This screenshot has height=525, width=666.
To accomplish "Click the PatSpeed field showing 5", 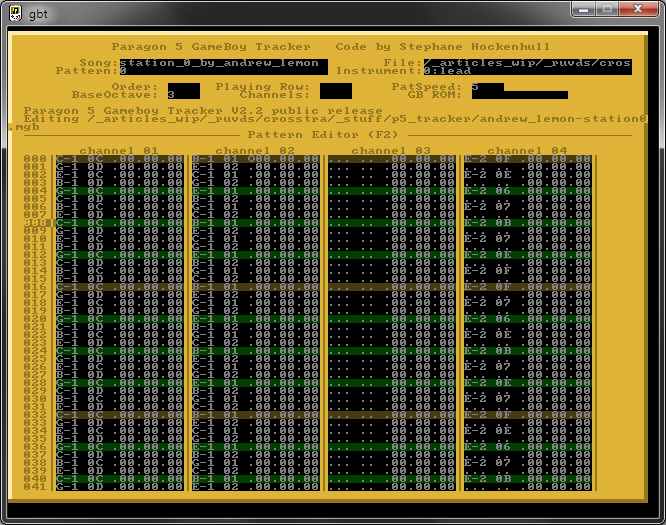I will coord(488,87).
